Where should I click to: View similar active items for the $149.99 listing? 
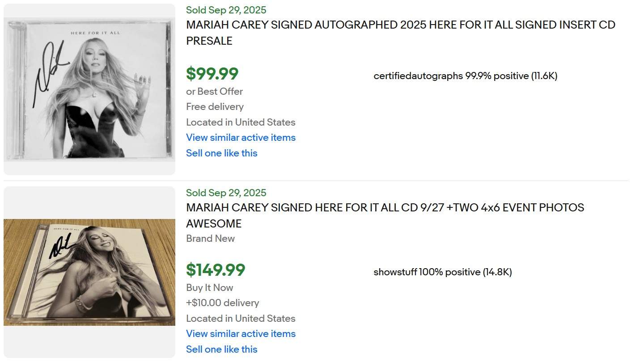point(241,334)
